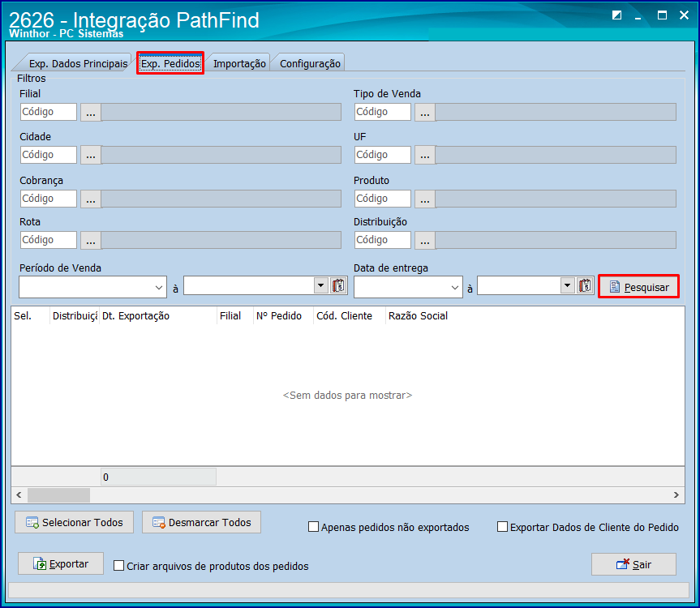Click Cobrança Código input field
Viewport: 700px width, 608px height.
48,199
